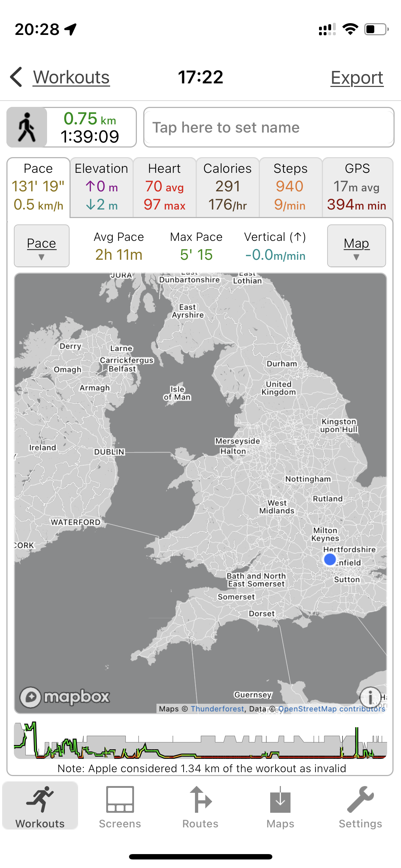Select the Elevation stats tab

(x=102, y=187)
